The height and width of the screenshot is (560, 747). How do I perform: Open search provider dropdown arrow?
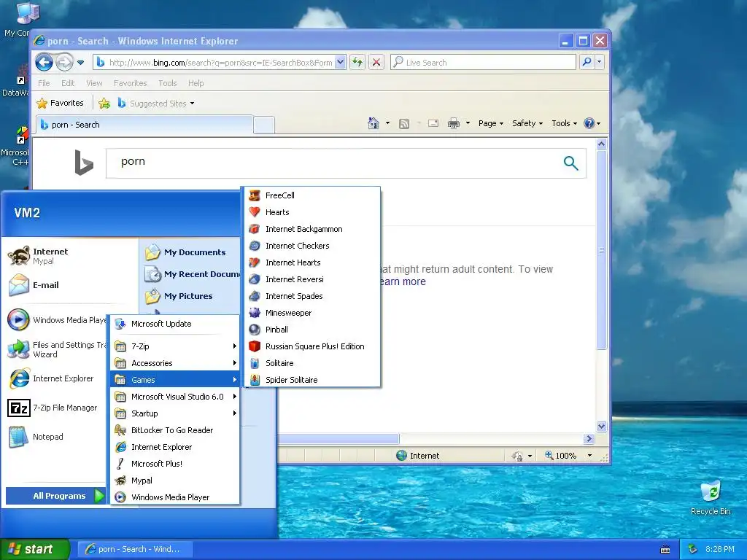pyautogui.click(x=600, y=62)
